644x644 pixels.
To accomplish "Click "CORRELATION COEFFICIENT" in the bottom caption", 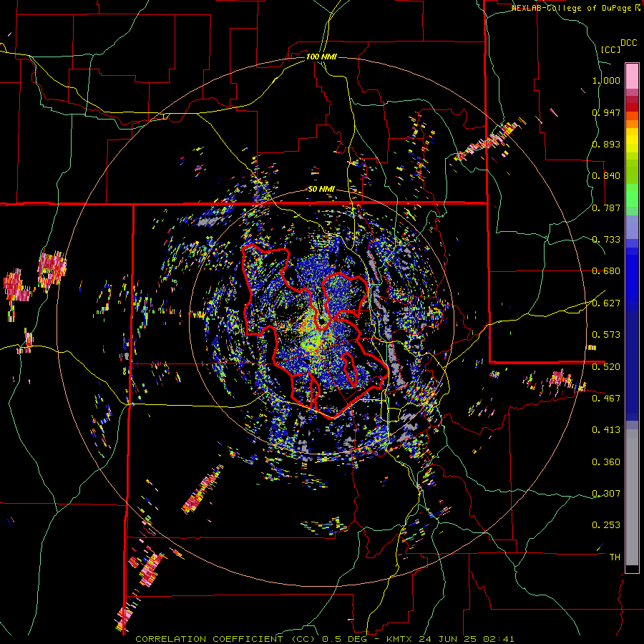I will tap(209, 639).
